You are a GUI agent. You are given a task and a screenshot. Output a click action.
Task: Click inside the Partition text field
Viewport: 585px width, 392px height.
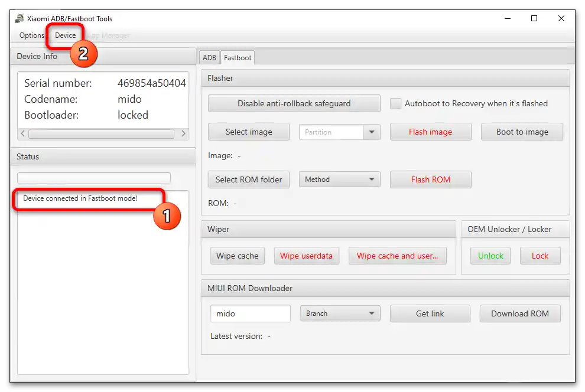331,132
